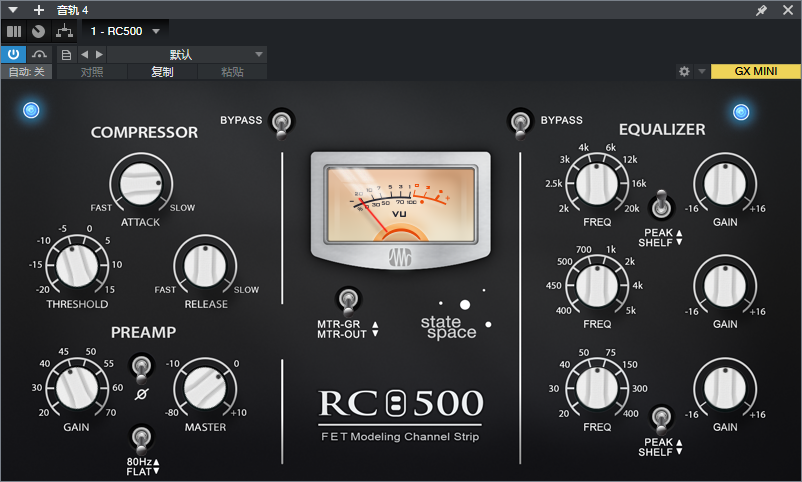Toggle the plugin power activate button
Viewport: 802px width, 482px height.
coord(13,54)
